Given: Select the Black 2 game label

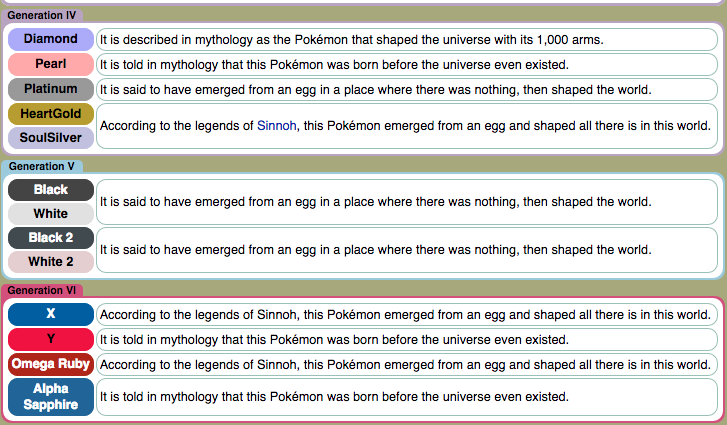Looking at the screenshot, I should (51, 237).
